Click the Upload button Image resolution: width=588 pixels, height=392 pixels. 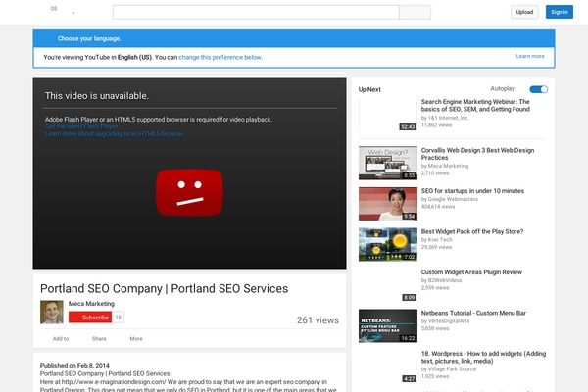524,12
